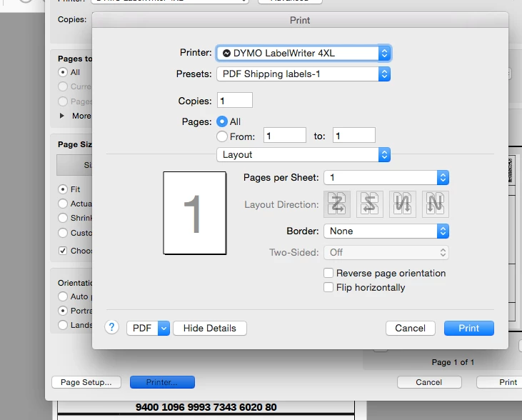522x420 pixels.
Task: Click Cancel in the background window
Action: [429, 382]
